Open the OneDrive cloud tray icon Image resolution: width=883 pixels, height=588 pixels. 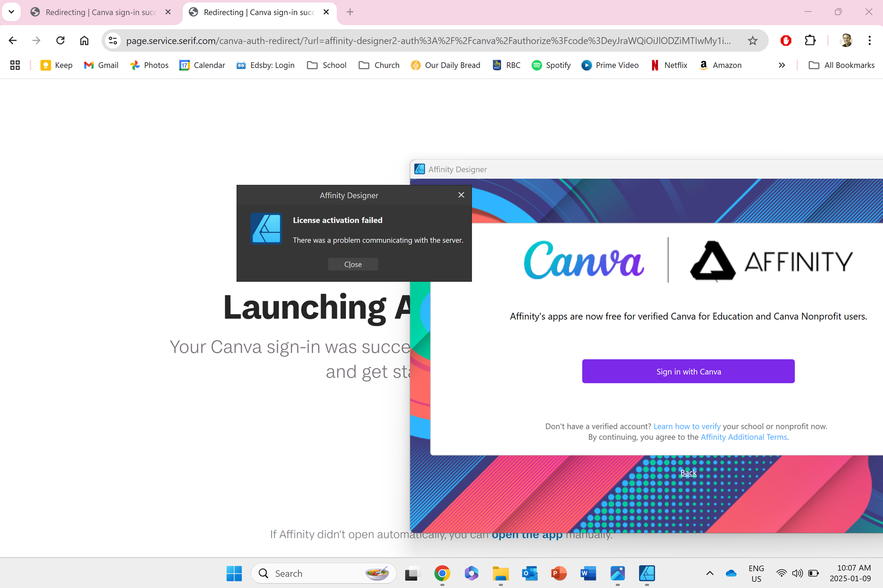[x=731, y=573]
